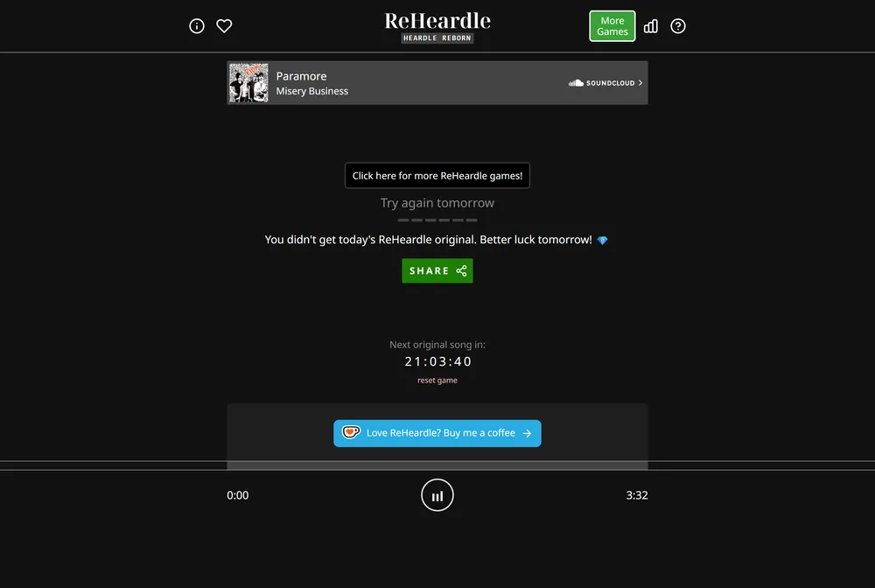
Task: Open the help question mark icon
Action: pos(678,26)
